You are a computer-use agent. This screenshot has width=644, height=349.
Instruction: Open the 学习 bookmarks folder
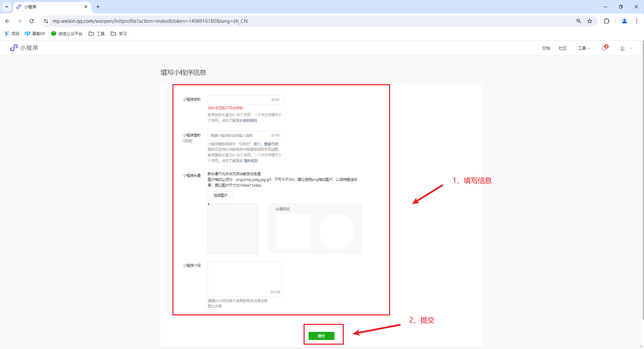(119, 34)
